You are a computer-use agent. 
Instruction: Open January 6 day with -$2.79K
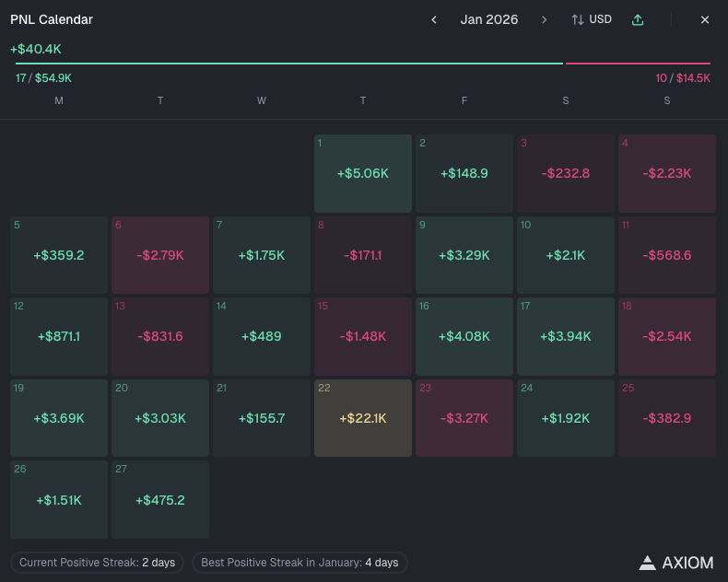coord(160,255)
